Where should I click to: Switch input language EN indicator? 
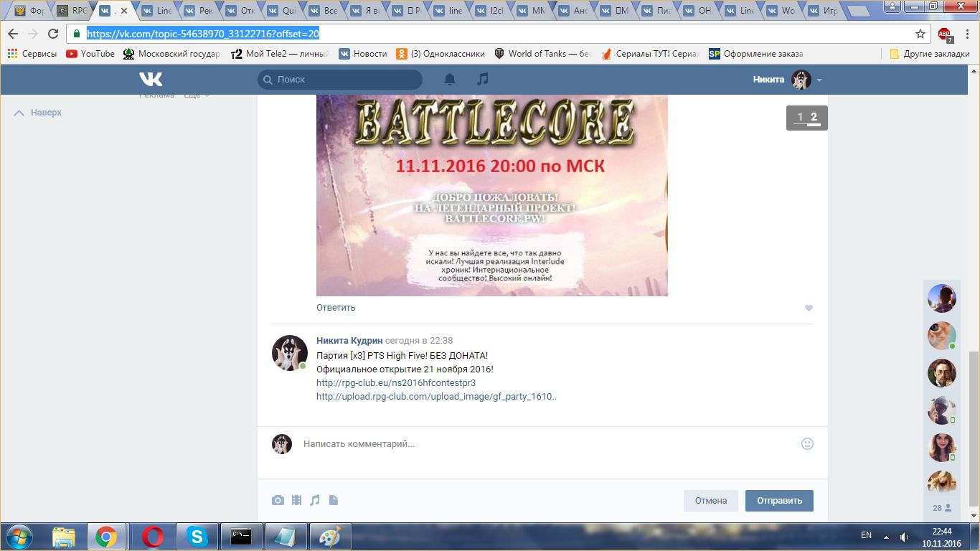click(866, 535)
